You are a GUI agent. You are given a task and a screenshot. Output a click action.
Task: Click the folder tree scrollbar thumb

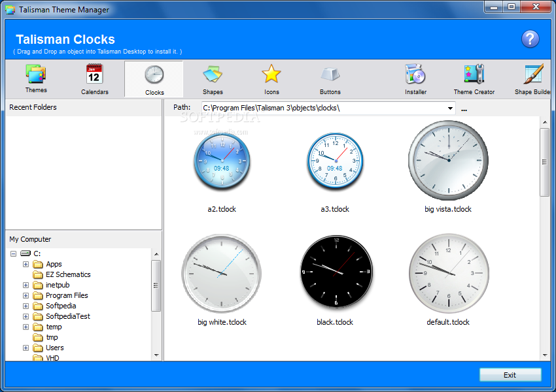156,286
